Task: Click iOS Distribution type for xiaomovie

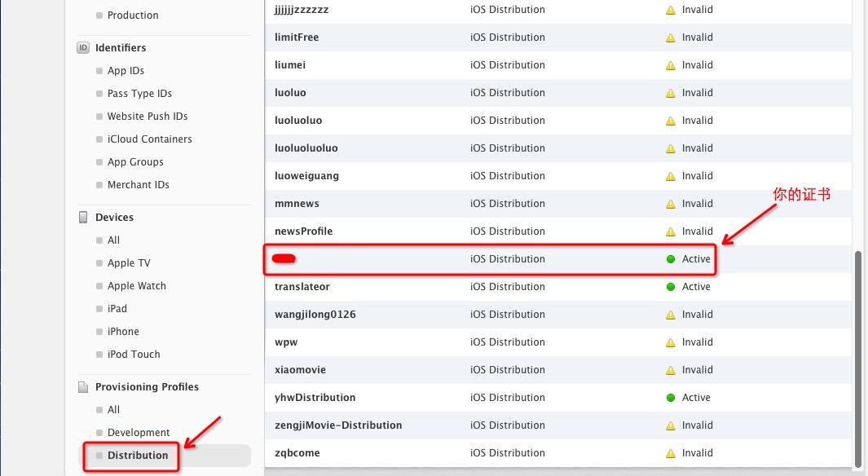Action: click(508, 370)
